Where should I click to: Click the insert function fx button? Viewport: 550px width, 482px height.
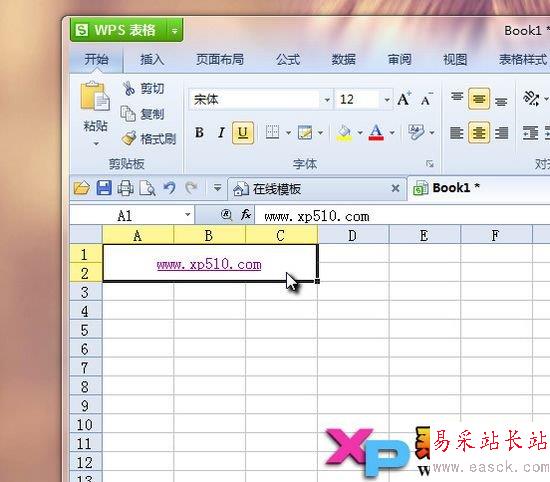pyautogui.click(x=246, y=214)
